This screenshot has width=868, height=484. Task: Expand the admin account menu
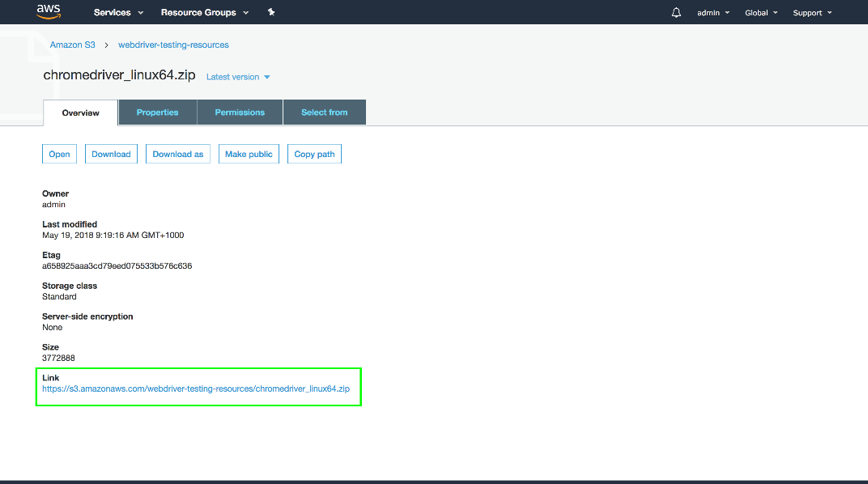(713, 13)
